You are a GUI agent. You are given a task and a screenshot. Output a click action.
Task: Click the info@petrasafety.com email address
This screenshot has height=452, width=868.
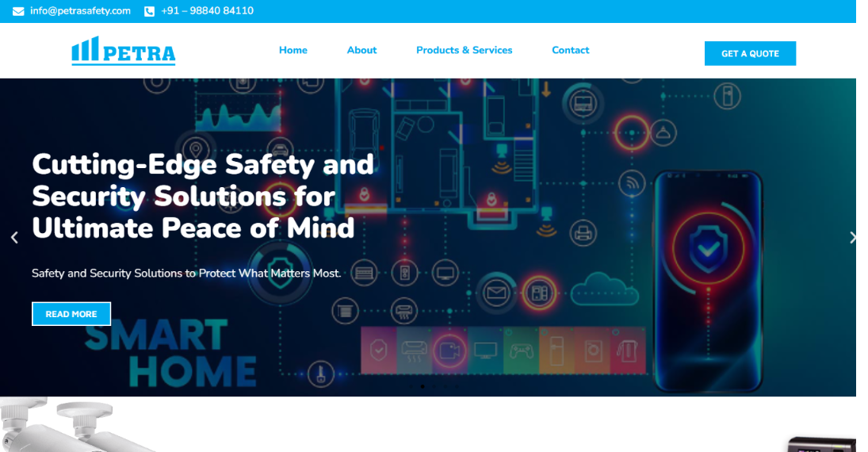point(80,11)
